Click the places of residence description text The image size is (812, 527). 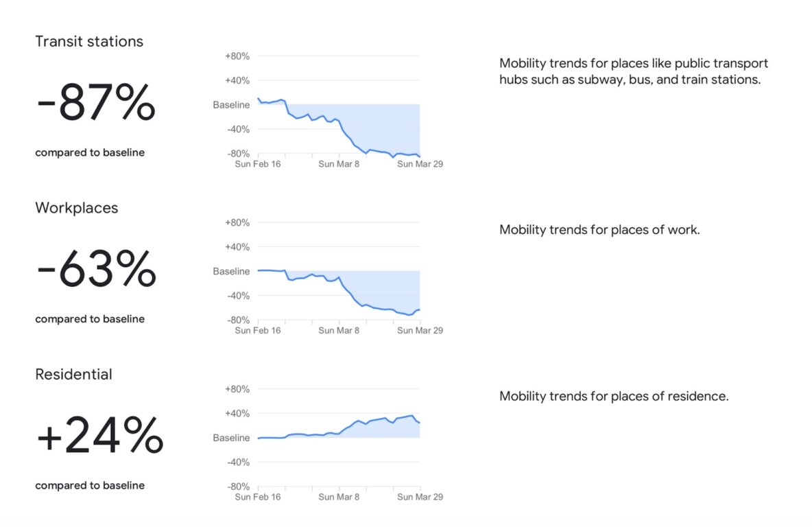pyautogui.click(x=614, y=396)
